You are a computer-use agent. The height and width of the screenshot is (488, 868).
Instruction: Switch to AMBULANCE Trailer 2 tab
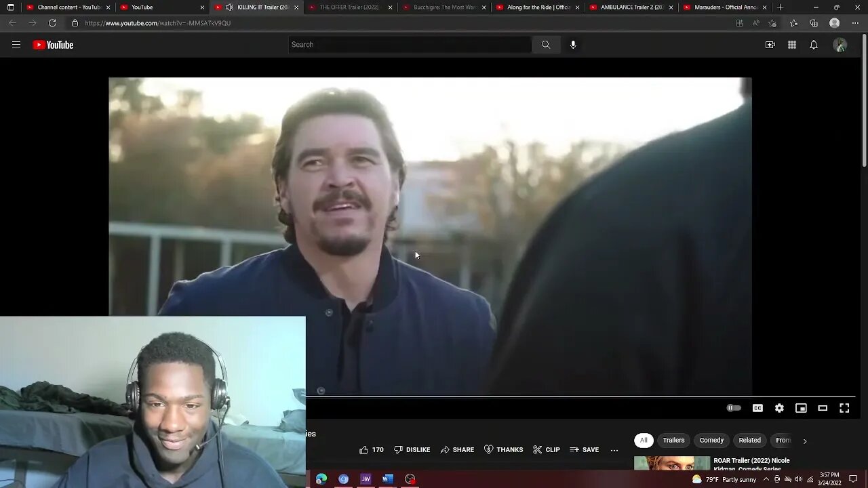(633, 7)
